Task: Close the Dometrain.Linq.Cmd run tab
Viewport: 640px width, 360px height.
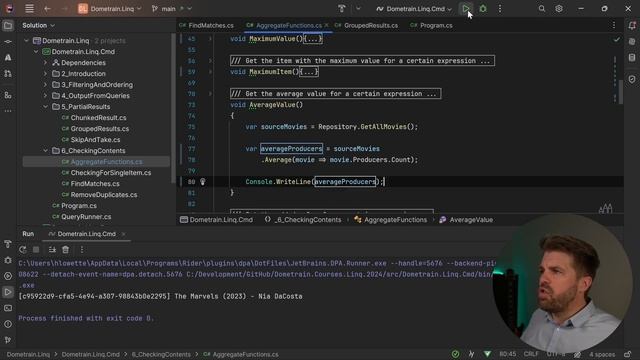Action: tap(124, 234)
